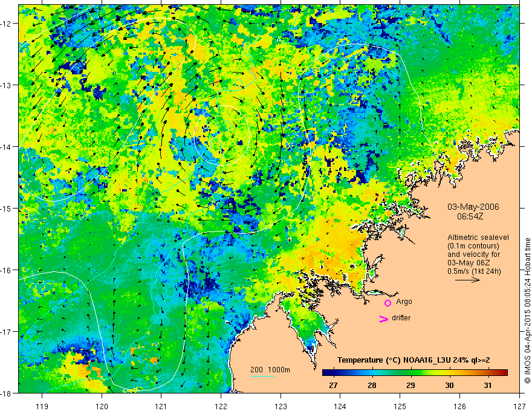Click the latitude label -13
This screenshot has width=532, height=411.
pyautogui.click(x=6, y=85)
